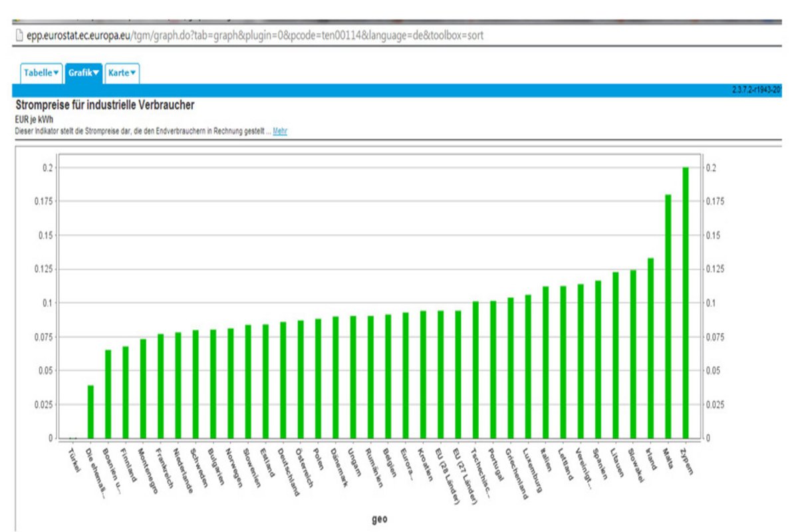Click the Polen bar

pyautogui.click(x=318, y=378)
